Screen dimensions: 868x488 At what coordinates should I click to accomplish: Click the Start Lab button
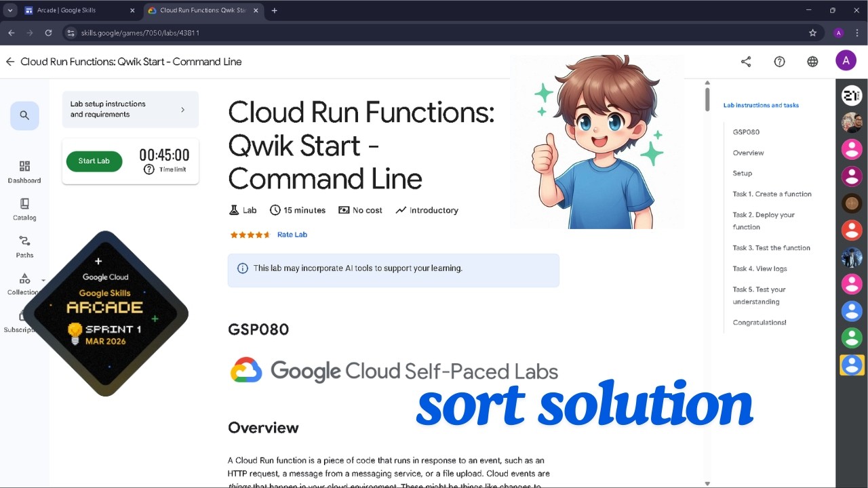(94, 161)
